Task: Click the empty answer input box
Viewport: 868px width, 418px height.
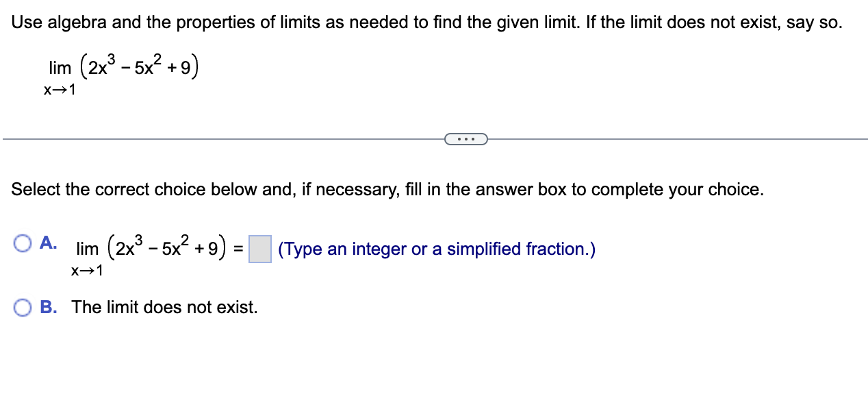Action: click(259, 249)
